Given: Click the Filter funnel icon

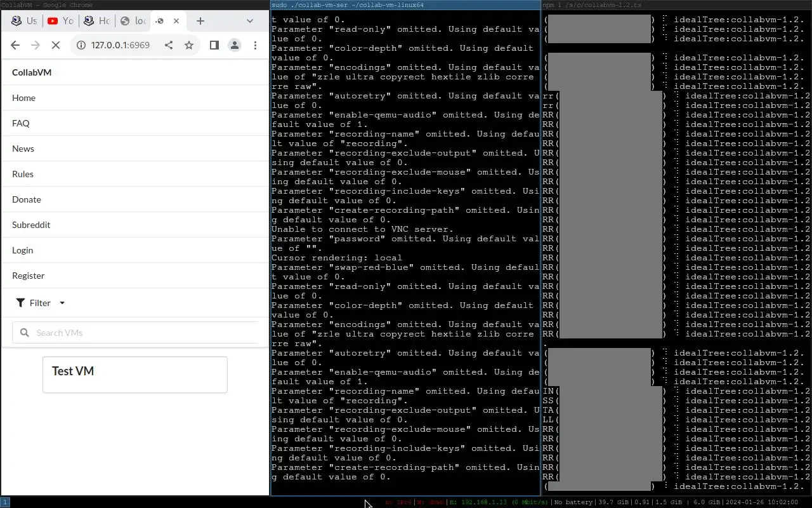Looking at the screenshot, I should pos(20,303).
